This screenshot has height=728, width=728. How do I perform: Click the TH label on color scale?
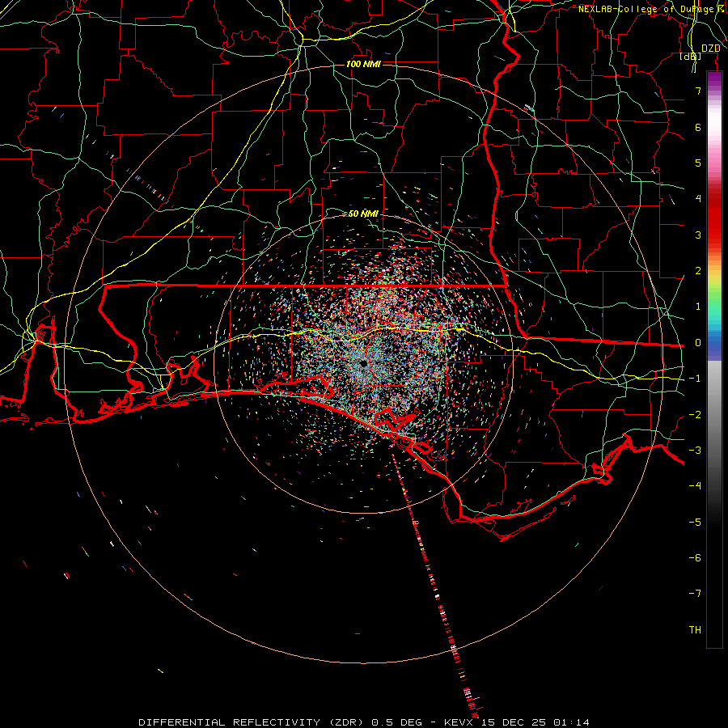click(x=695, y=630)
